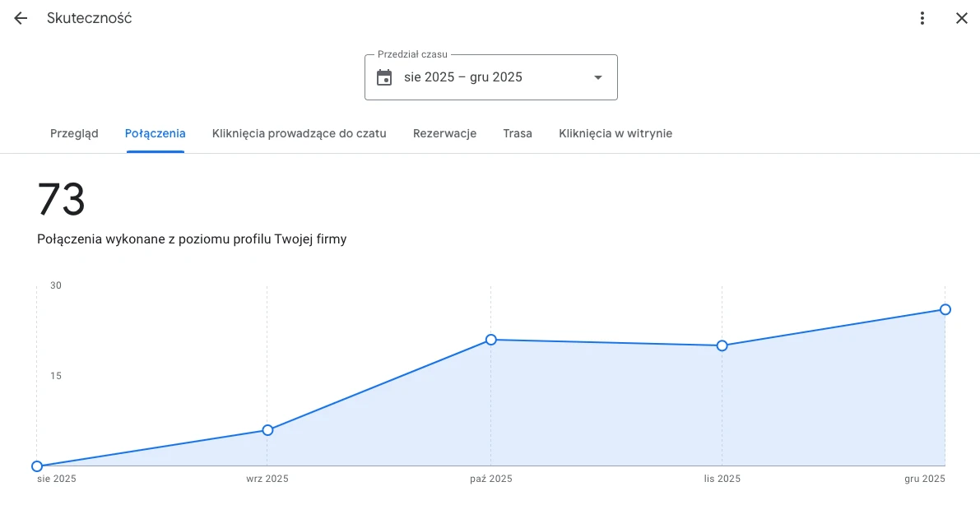Click the calendar icon in date range field

(384, 76)
